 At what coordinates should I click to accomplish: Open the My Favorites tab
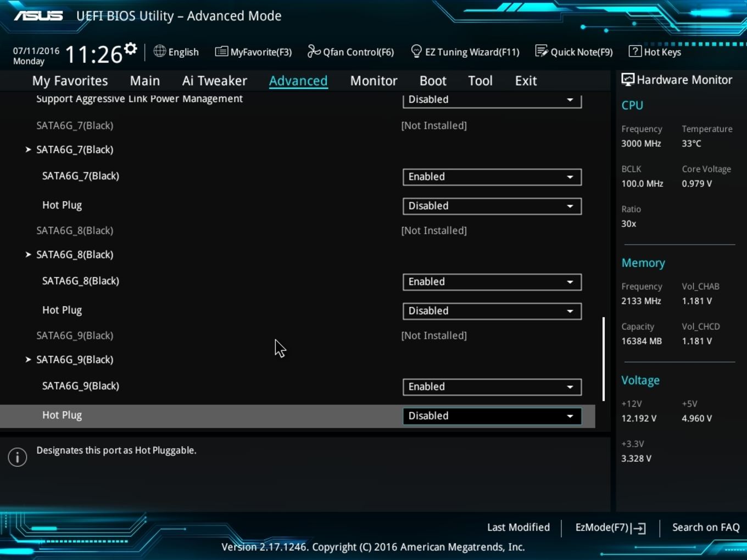coord(70,81)
